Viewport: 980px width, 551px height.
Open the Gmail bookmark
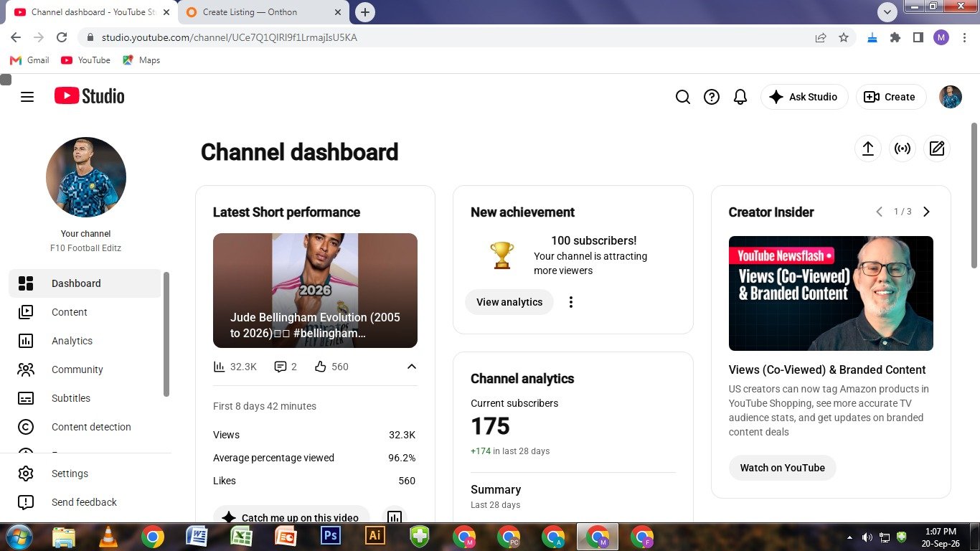coord(29,60)
